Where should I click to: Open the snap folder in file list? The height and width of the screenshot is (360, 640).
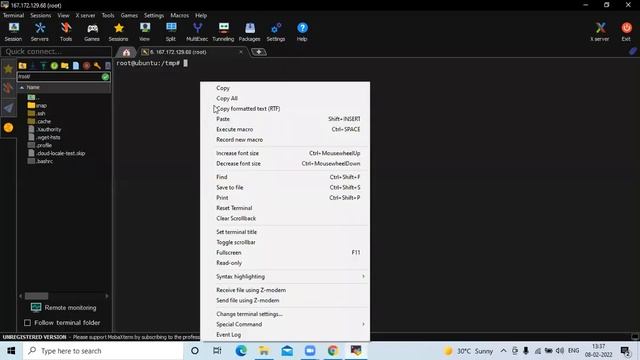click(x=37, y=105)
